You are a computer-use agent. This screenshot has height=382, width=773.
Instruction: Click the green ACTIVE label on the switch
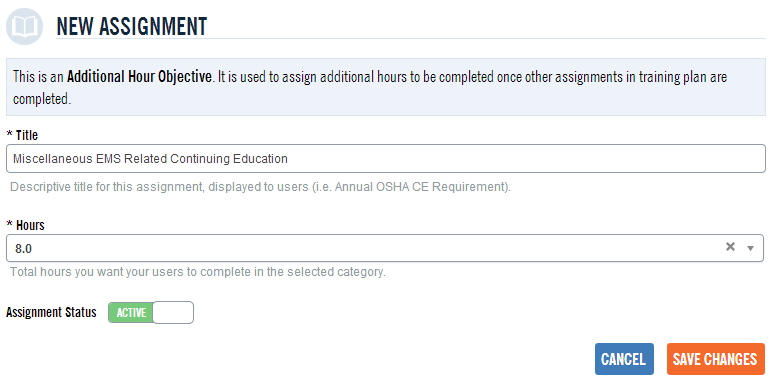pos(131,313)
